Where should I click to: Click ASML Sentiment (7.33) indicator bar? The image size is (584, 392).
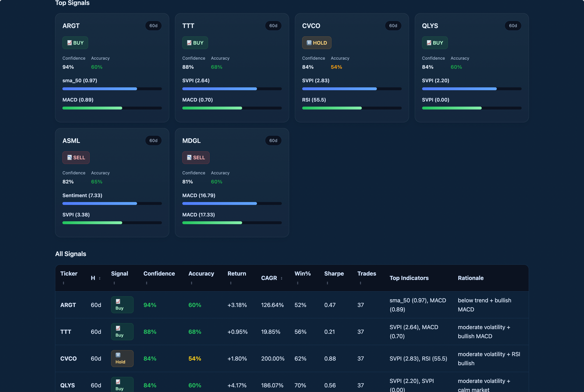pyautogui.click(x=112, y=203)
